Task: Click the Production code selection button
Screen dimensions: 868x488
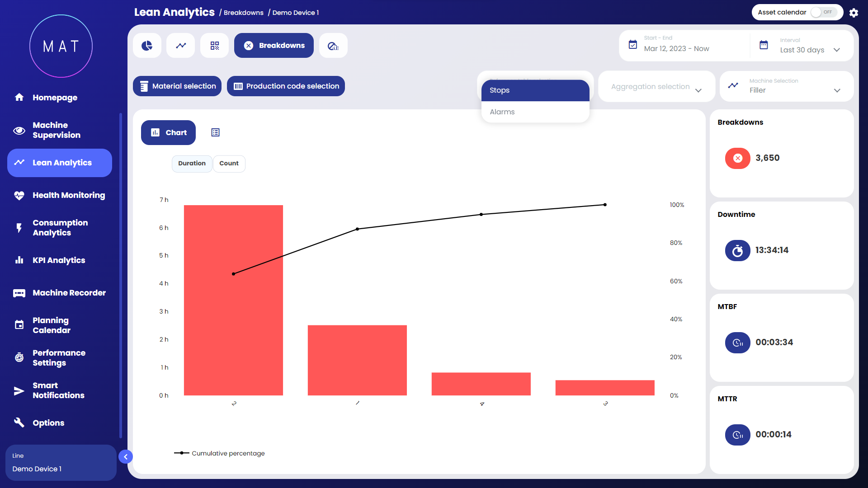Action: click(286, 86)
